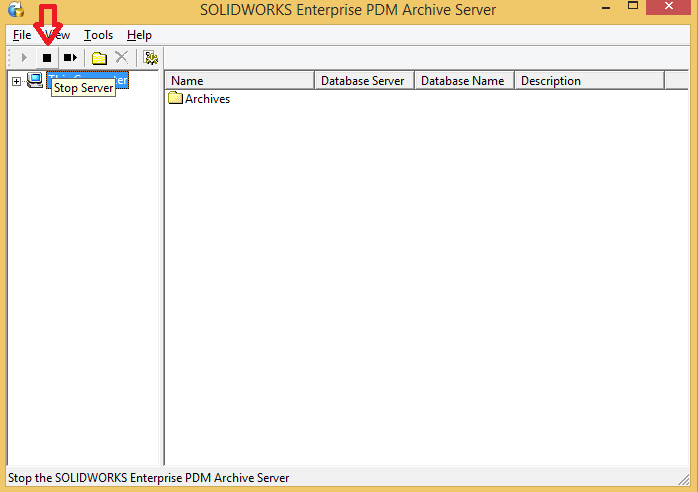The width and height of the screenshot is (698, 492).
Task: Click the computer icon in tree
Action: pyautogui.click(x=35, y=80)
